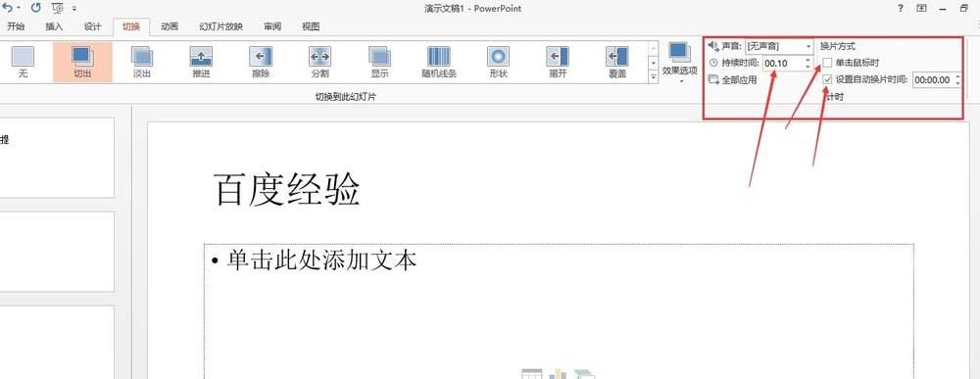The height and width of the screenshot is (379, 980).
Task: Apply the 随机线条 transition effect
Action: click(x=439, y=62)
